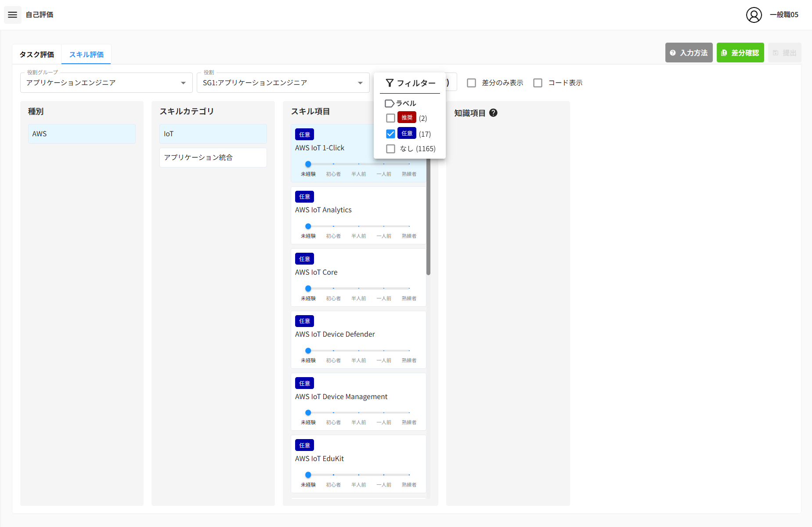Set AWS IoT Device Defender slider to 熟練者
Screen dimensions: 812x527
[409, 351]
